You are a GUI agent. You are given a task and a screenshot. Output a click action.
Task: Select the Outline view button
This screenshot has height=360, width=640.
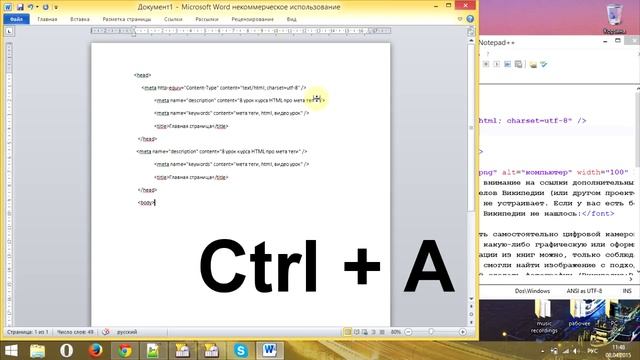[373, 332]
